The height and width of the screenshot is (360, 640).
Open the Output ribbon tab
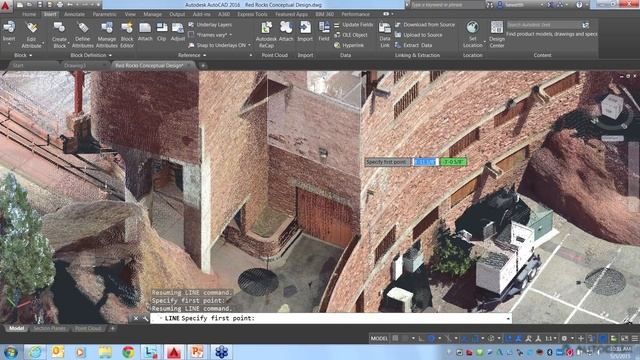[177, 14]
